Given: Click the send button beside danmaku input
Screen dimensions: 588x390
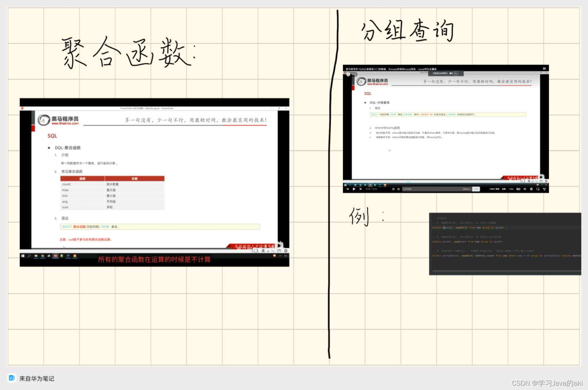Looking at the screenshot, I should pyautogui.click(x=476, y=189).
